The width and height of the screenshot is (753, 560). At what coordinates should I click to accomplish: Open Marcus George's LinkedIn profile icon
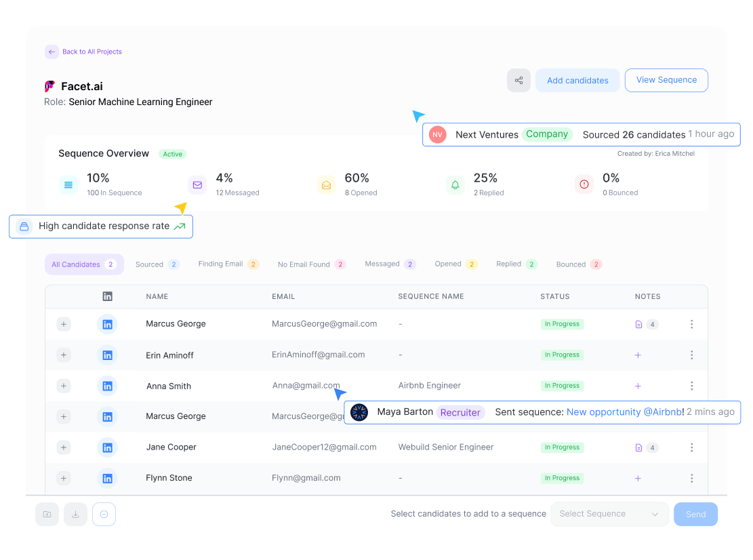pyautogui.click(x=107, y=324)
